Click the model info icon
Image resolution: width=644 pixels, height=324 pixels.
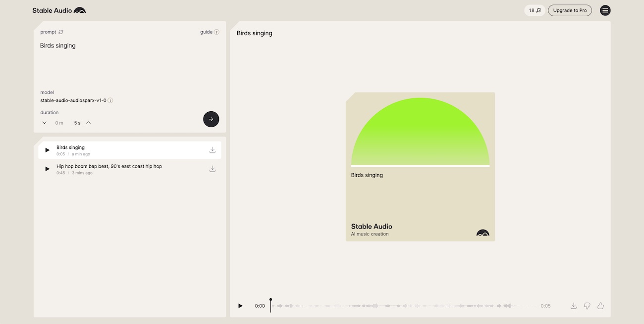pos(110,100)
